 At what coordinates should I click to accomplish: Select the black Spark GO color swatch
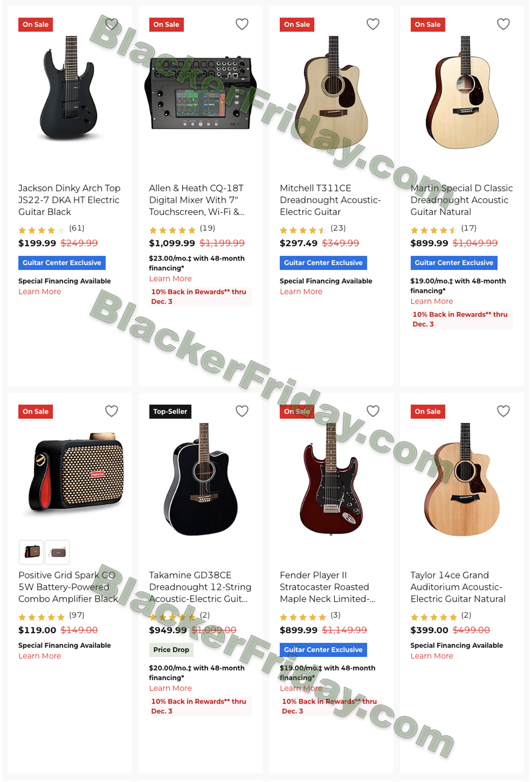(x=32, y=552)
